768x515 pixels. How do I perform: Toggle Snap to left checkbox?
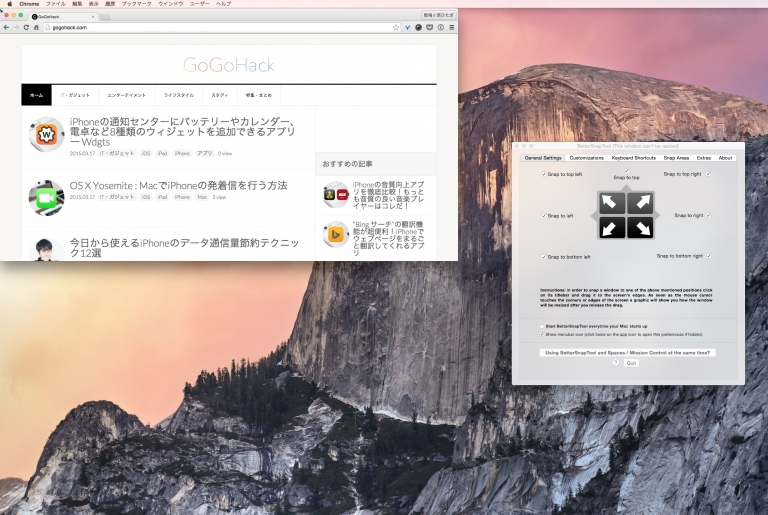click(544, 216)
